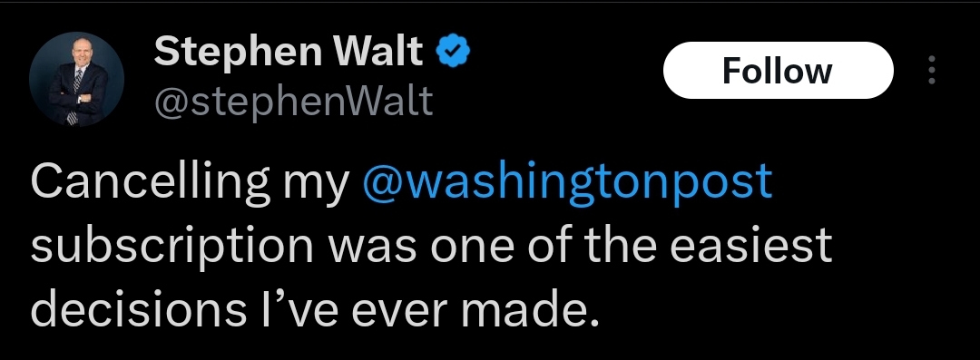Click the word "easiest" in the tweet
This screenshot has height=360, width=980.
(751, 244)
